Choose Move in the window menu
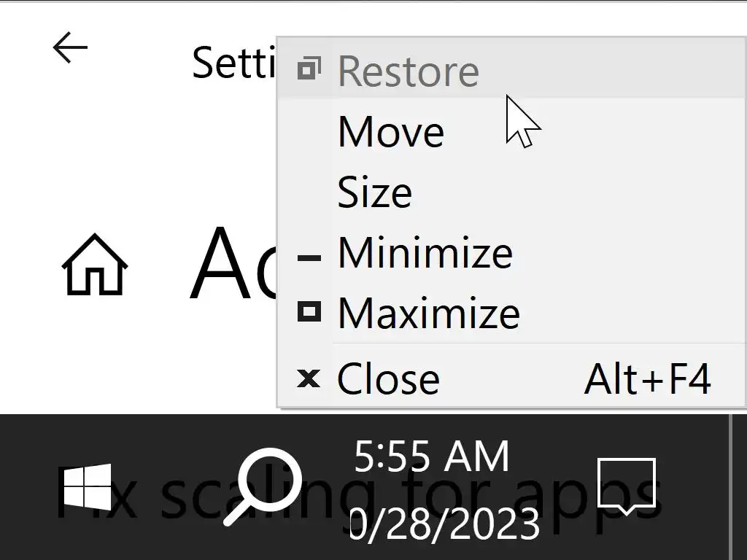The width and height of the screenshot is (747, 560). click(391, 132)
